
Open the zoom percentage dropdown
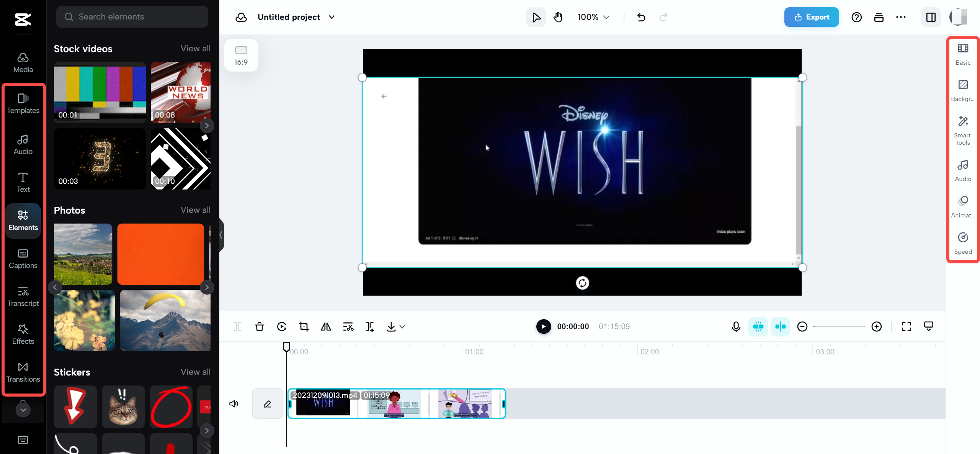coord(593,17)
